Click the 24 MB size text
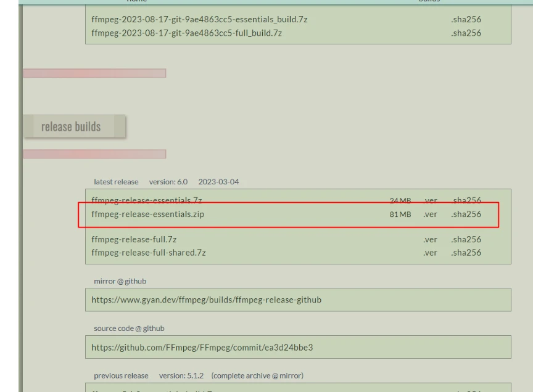Image resolution: width=533 pixels, height=392 pixels. point(400,200)
